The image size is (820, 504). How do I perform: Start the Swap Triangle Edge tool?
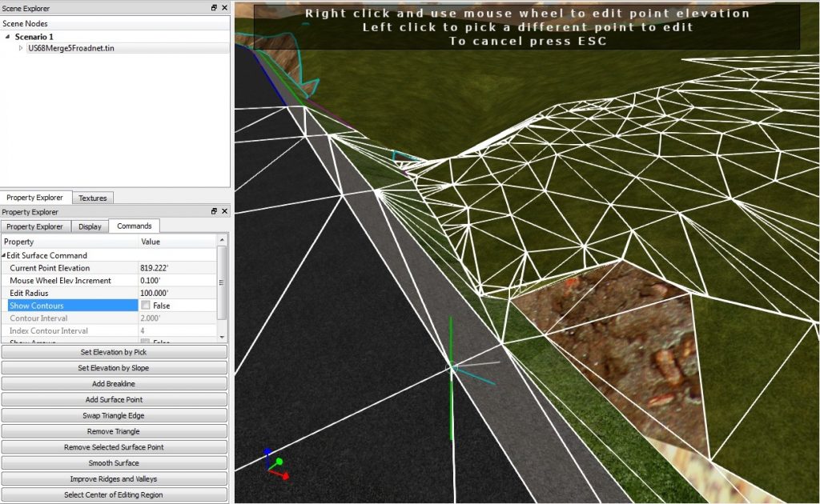point(115,415)
